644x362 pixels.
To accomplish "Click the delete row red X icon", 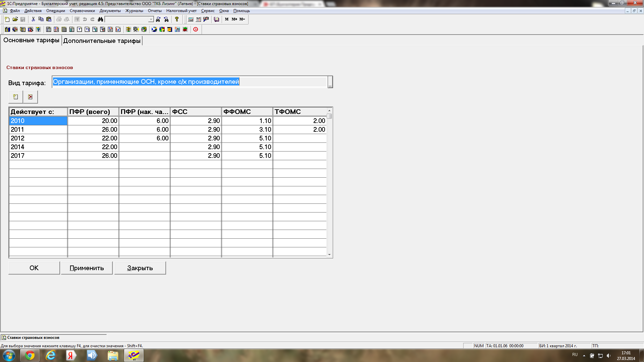I will [x=30, y=97].
